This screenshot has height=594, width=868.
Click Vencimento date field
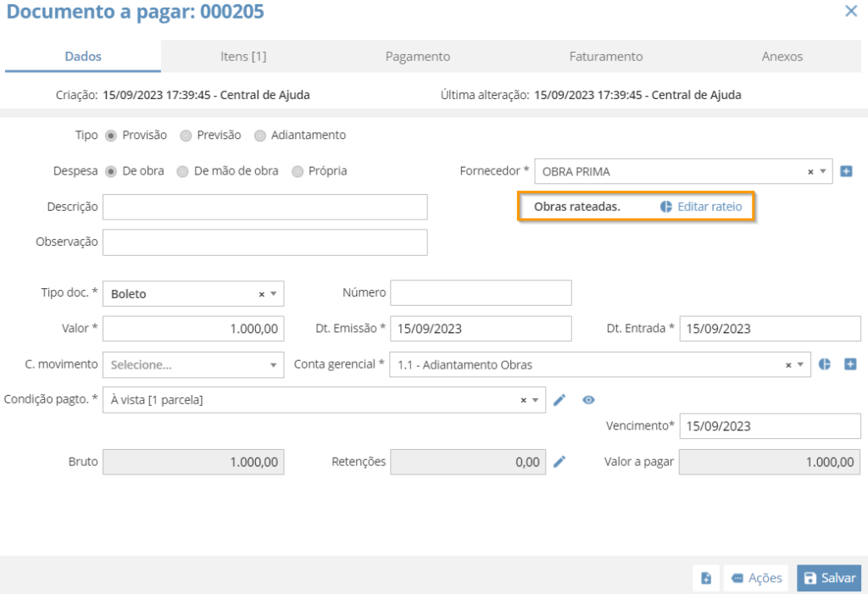(x=770, y=426)
